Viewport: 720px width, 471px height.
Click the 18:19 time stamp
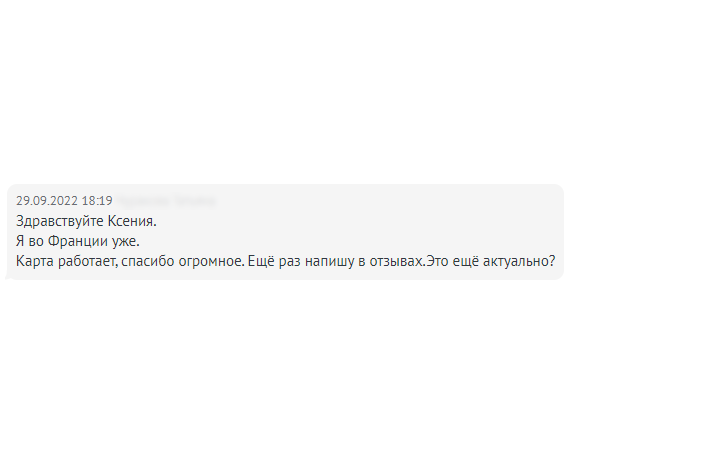pyautogui.click(x=97, y=201)
